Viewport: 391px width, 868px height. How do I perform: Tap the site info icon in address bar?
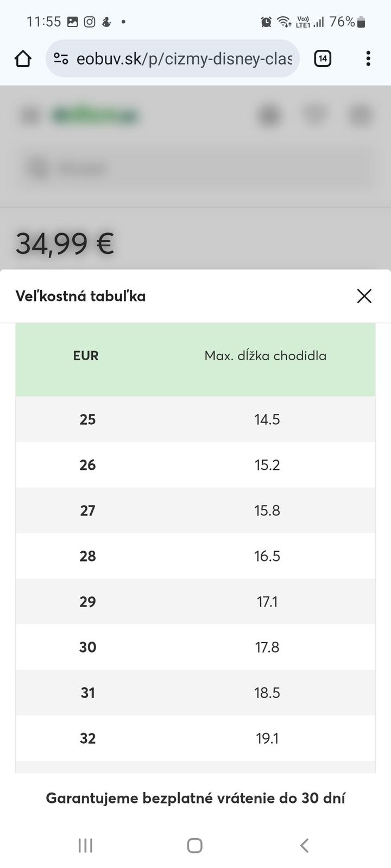61,59
